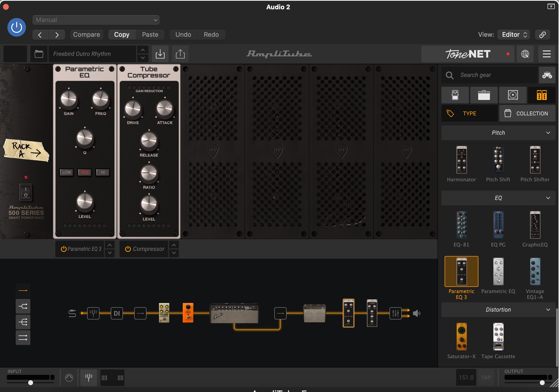Click the gear filter icon beside search
The width and height of the screenshot is (559, 392).
point(547,75)
